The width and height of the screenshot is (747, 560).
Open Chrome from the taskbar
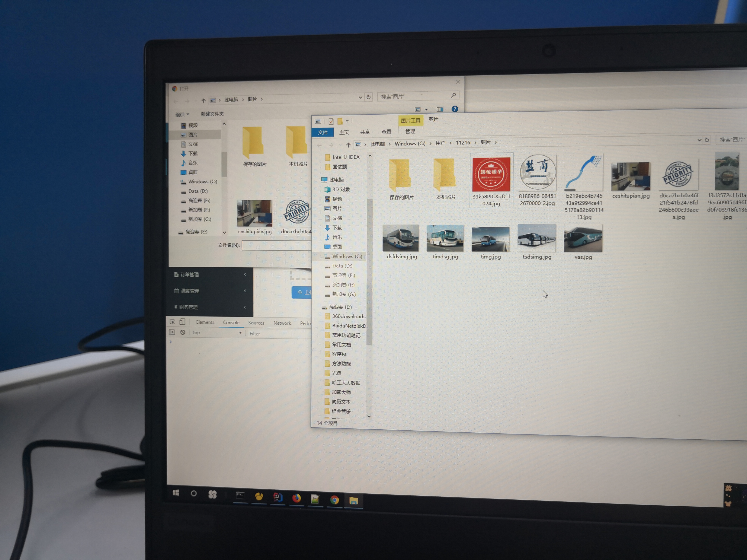334,500
